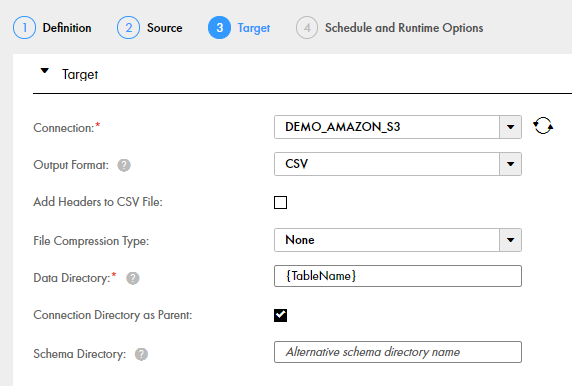Uncheck Connection Directory as Parent
This screenshot has width=572, height=386.
click(x=281, y=315)
